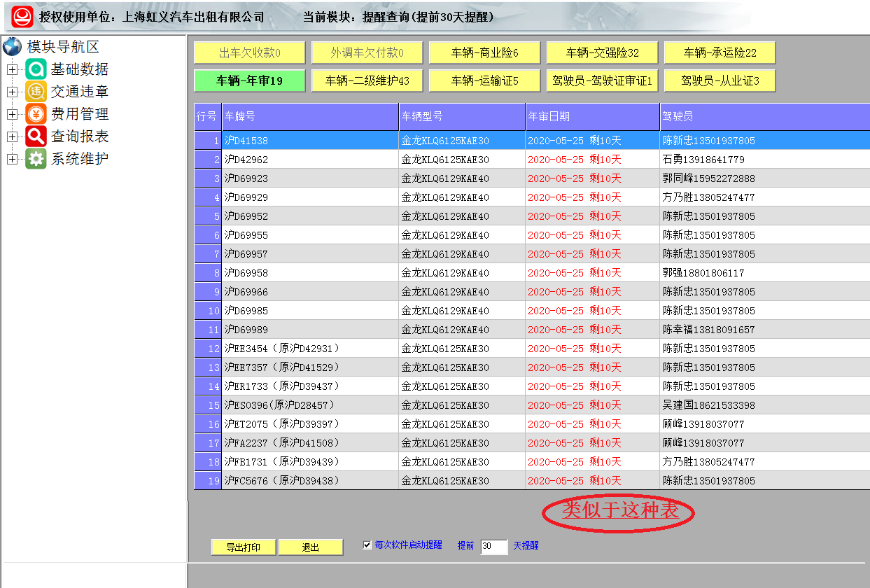Open the 驾驶员-从业证3 reminder tab
The image size is (870, 588).
tap(720, 80)
